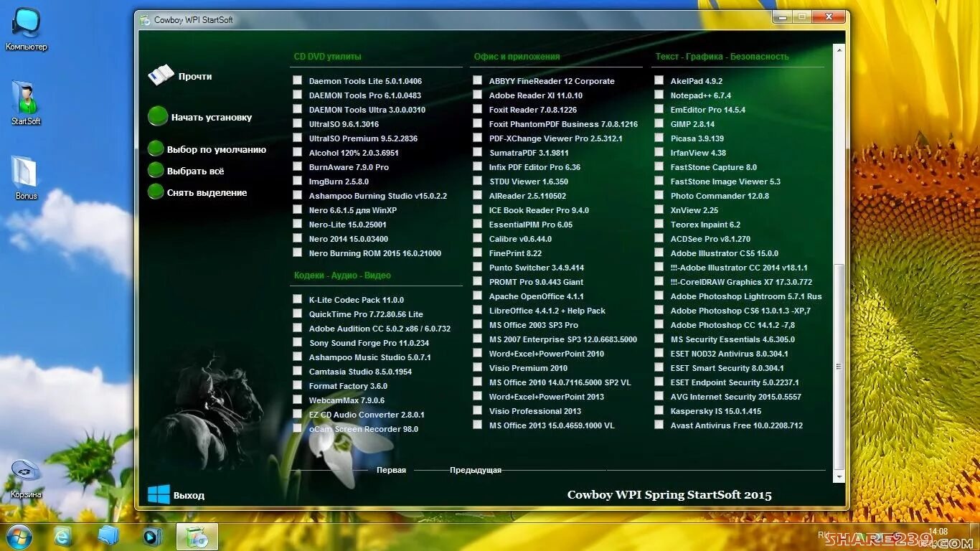Go to Первая page link

(x=391, y=470)
